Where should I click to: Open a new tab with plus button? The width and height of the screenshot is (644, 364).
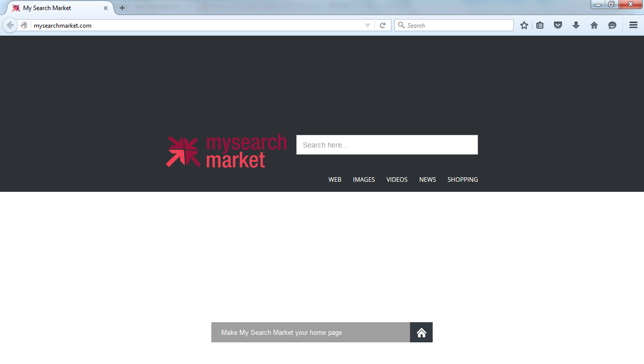tap(122, 8)
